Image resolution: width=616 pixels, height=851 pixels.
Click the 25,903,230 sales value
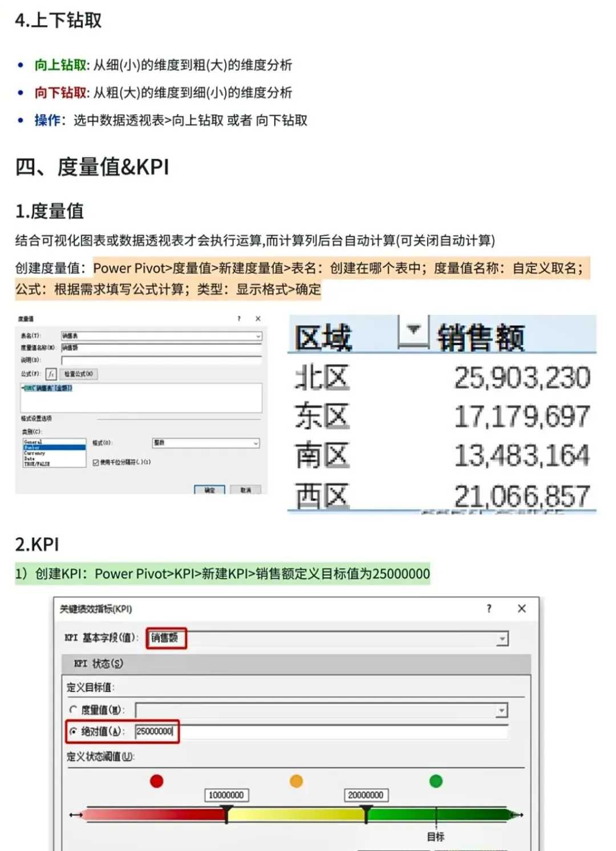point(522,378)
